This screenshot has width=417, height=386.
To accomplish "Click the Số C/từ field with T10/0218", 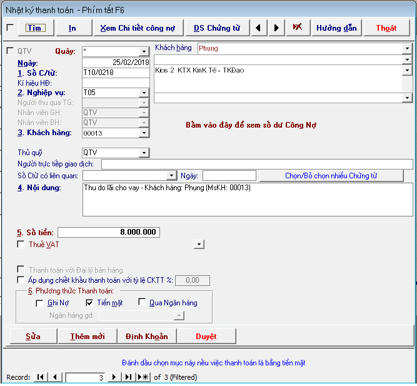I will [116, 72].
